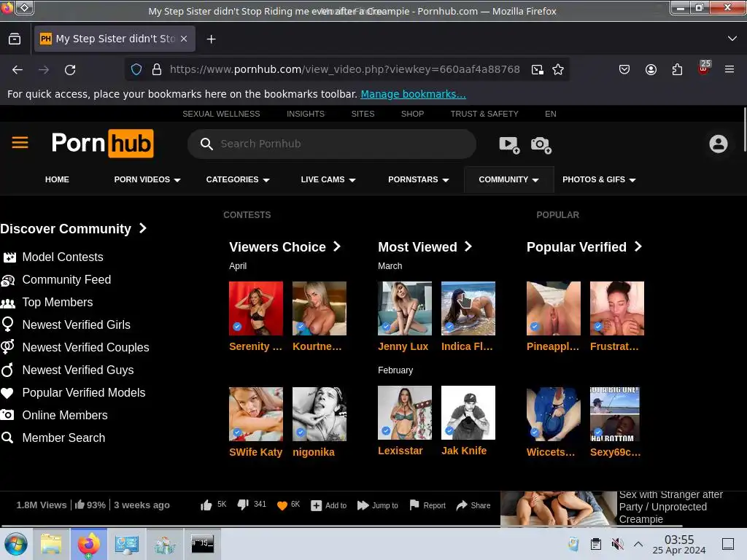Click the page vertical scrollbar
The height and width of the screenshot is (560, 747).
[x=744, y=130]
